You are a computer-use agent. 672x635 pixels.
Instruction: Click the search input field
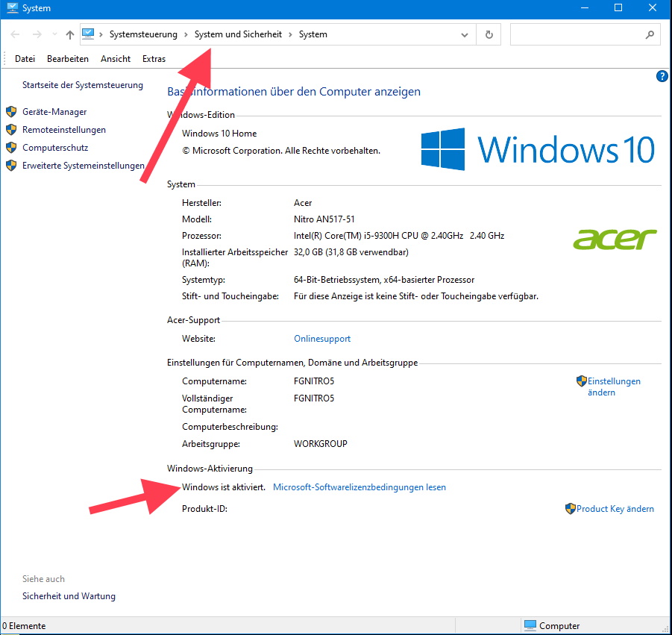(x=585, y=34)
